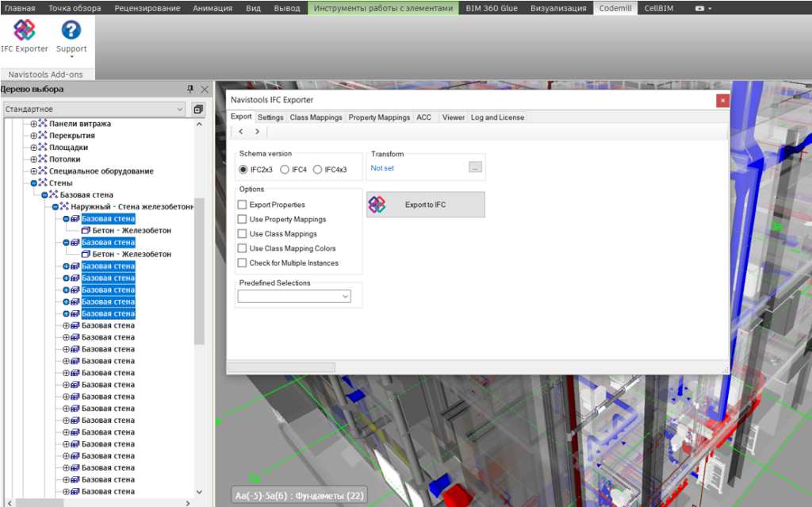
Task: Switch to the Class Mappings tab
Action: [x=316, y=117]
